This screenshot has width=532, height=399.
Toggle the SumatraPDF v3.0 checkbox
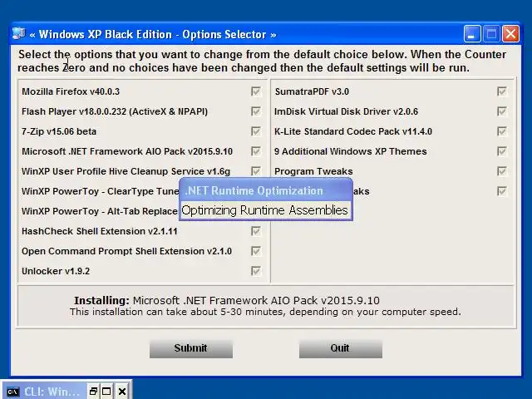[x=502, y=91]
